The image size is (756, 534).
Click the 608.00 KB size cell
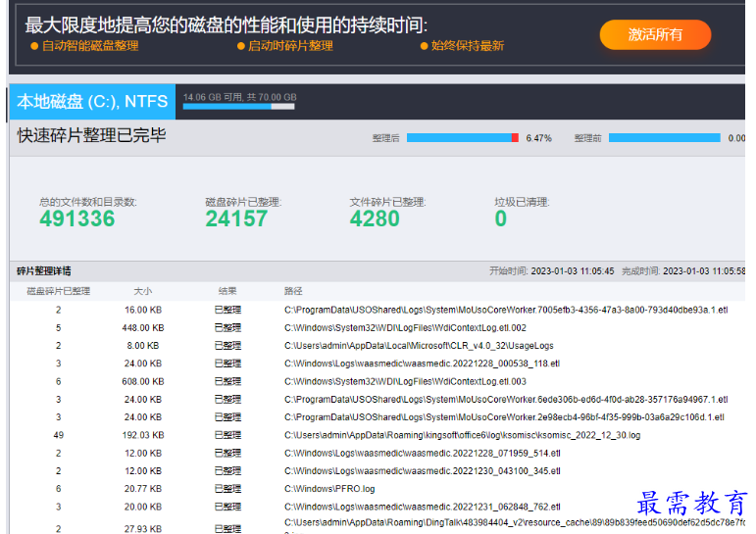pos(143,382)
